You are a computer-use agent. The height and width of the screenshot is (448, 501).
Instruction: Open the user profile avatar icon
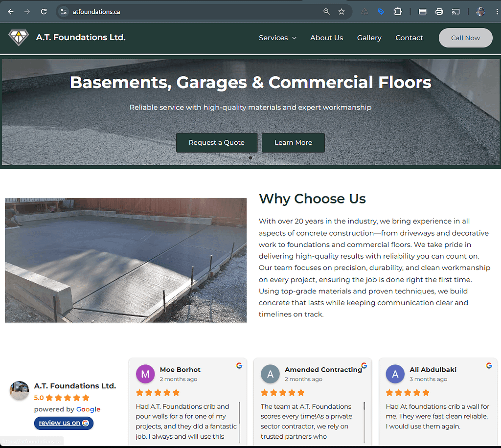480,12
